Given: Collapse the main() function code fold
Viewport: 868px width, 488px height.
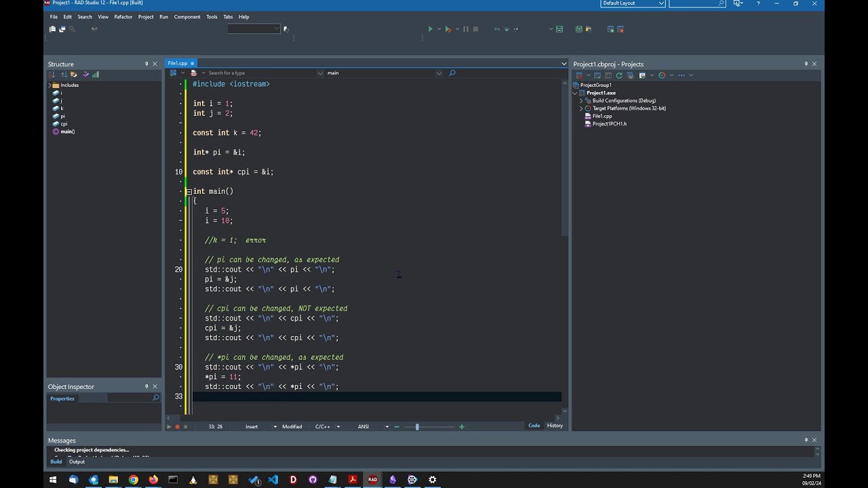Looking at the screenshot, I should click(x=189, y=192).
